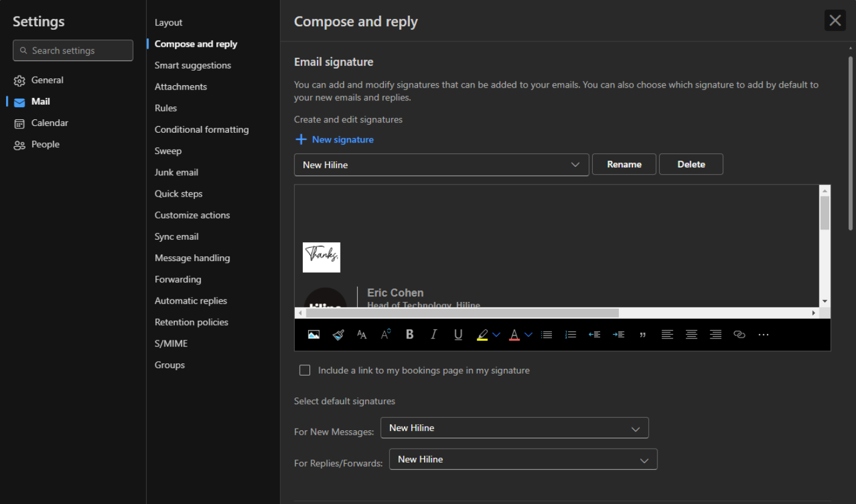
Task: Toggle italic formatting
Action: click(x=434, y=334)
